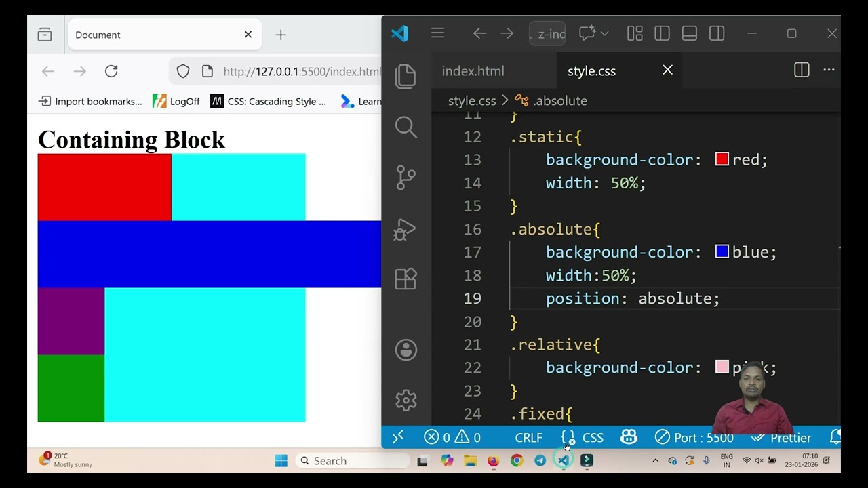Reload the browser page
868x488 pixels.
click(x=111, y=71)
